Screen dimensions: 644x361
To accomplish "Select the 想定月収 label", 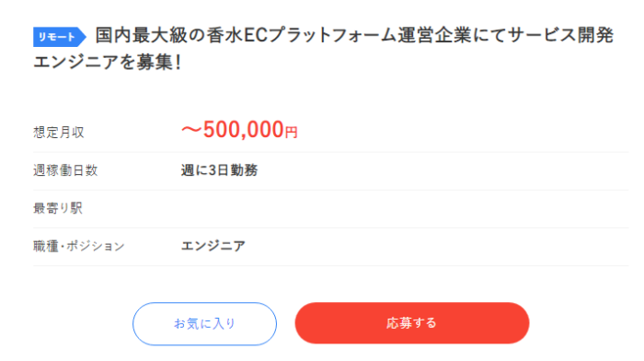I will pyautogui.click(x=59, y=133).
